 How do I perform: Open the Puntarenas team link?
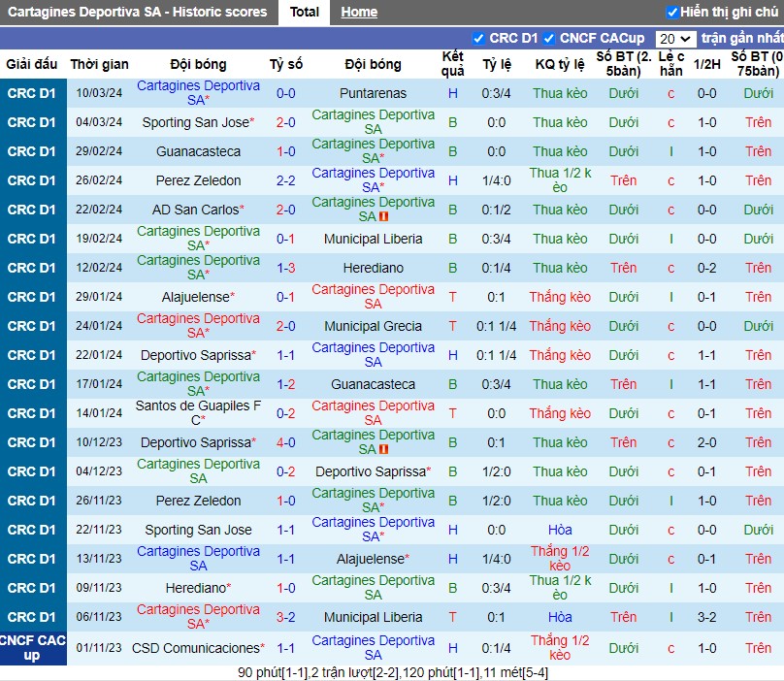coord(373,93)
